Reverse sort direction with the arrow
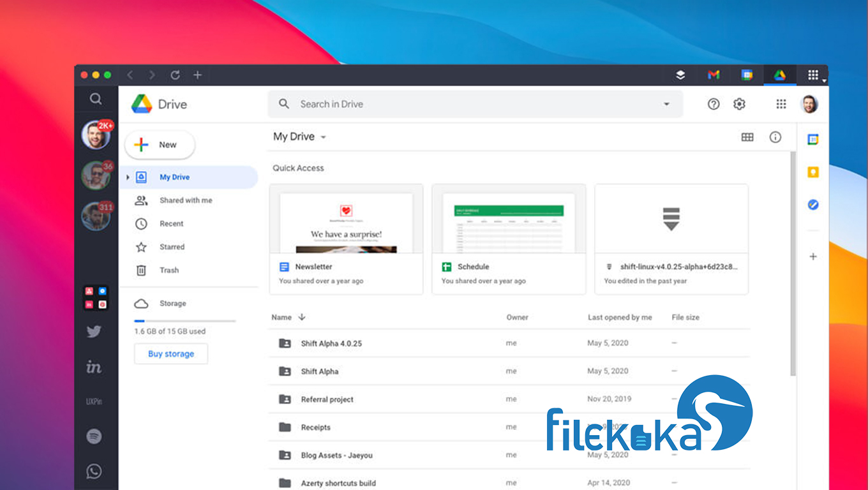 click(x=302, y=317)
